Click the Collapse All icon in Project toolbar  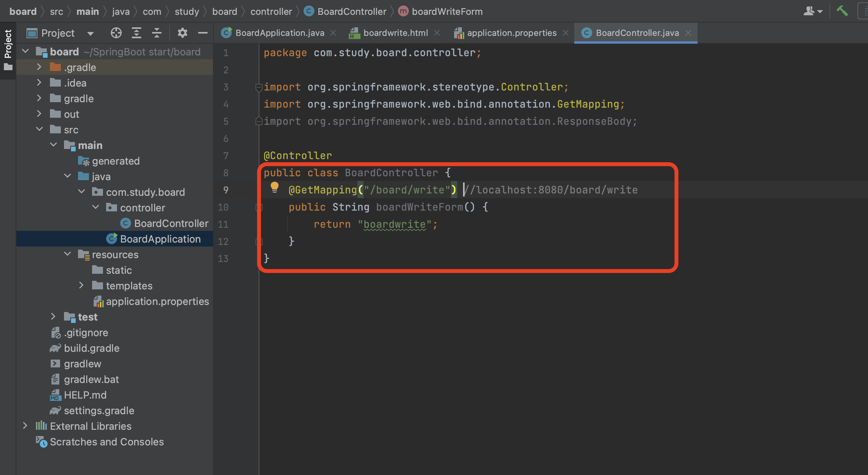click(157, 33)
